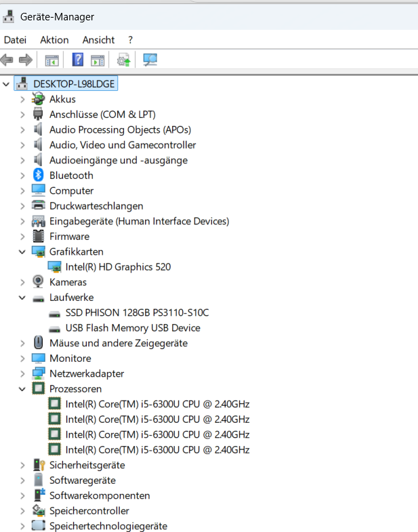Expand the Softwaregeräte category arrow
The width and height of the screenshot is (418, 532).
point(22,480)
